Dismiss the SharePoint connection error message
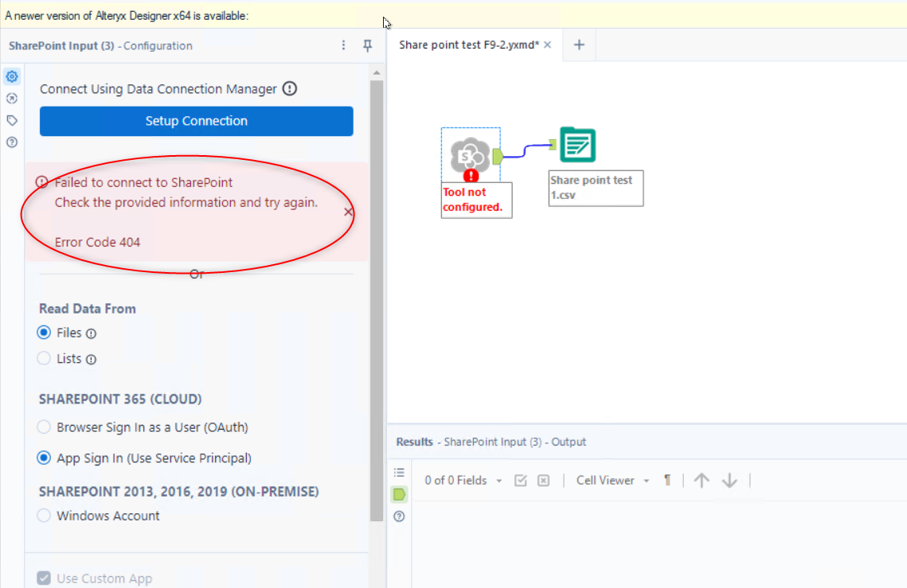This screenshot has height=588, width=907. pos(347,212)
